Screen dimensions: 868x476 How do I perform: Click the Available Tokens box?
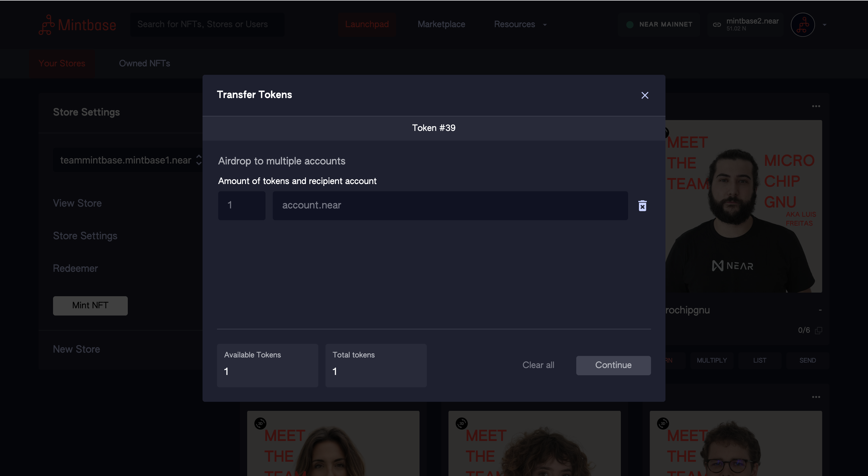(268, 365)
